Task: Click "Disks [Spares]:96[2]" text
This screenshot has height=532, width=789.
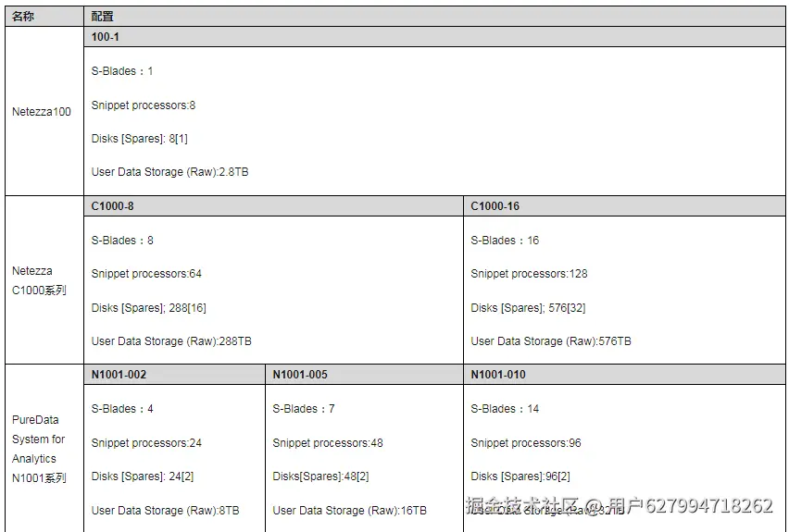Action: [x=520, y=476]
